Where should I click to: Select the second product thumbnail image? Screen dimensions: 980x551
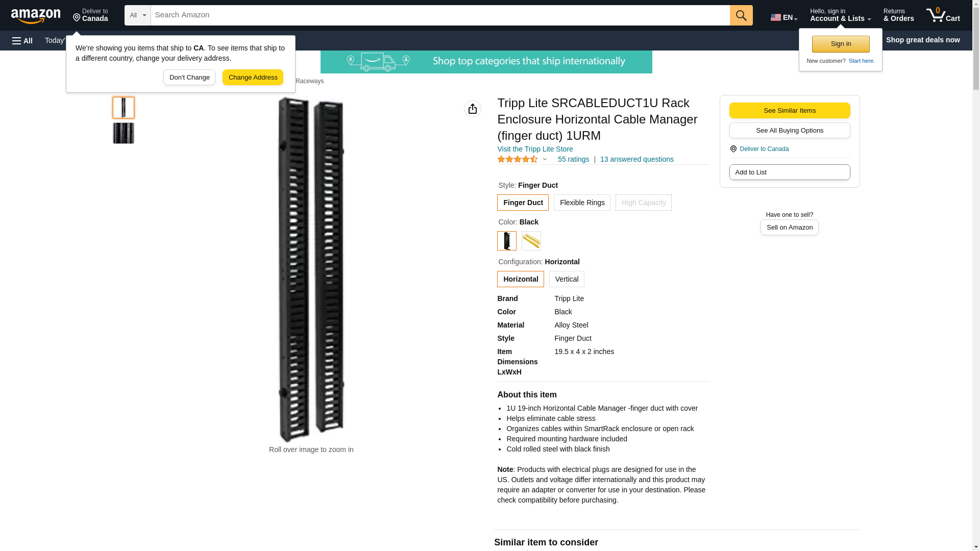coord(124,133)
